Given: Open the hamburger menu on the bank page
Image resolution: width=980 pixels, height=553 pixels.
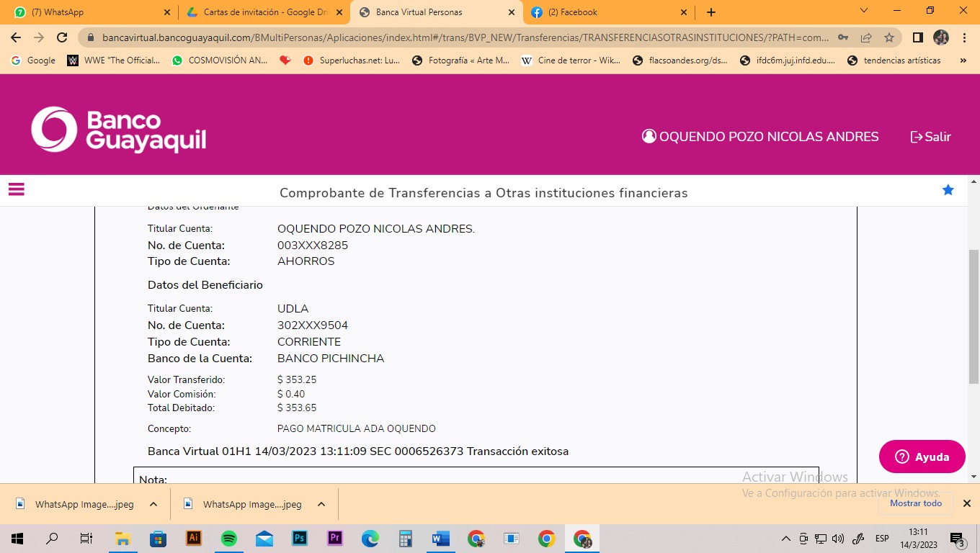Looking at the screenshot, I should (x=17, y=189).
